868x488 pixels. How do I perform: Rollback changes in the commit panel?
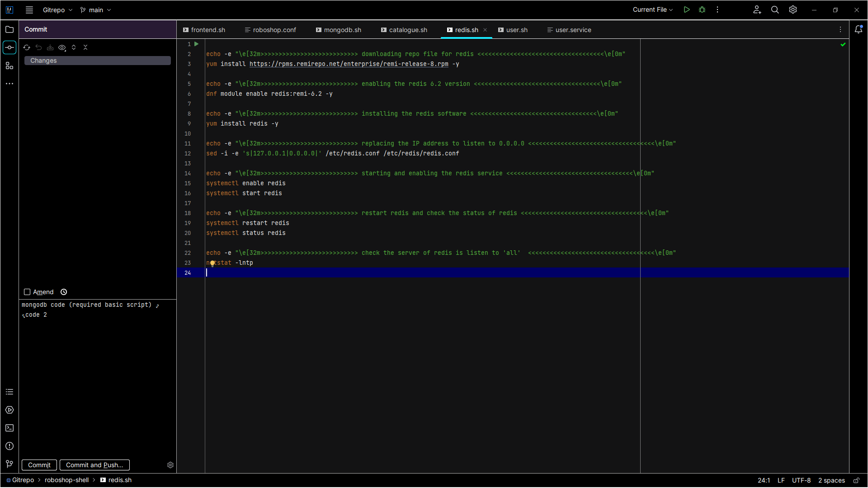[38, 47]
